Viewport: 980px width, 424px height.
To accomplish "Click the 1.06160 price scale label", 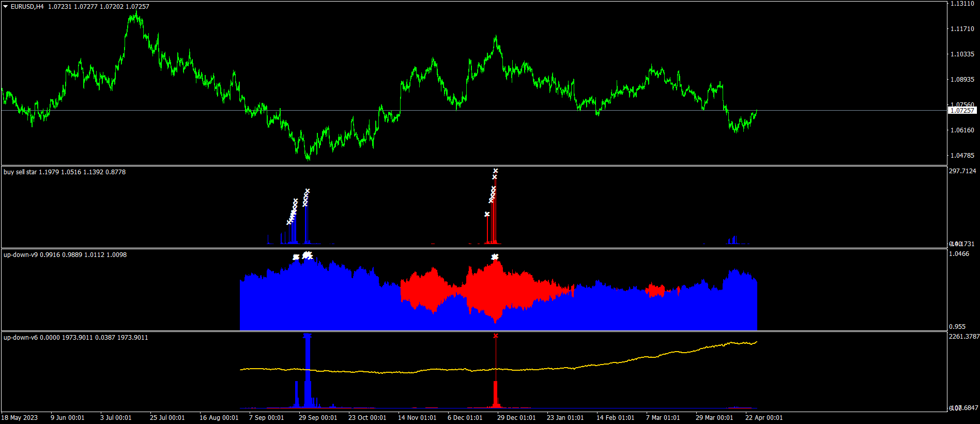I will tap(962, 130).
